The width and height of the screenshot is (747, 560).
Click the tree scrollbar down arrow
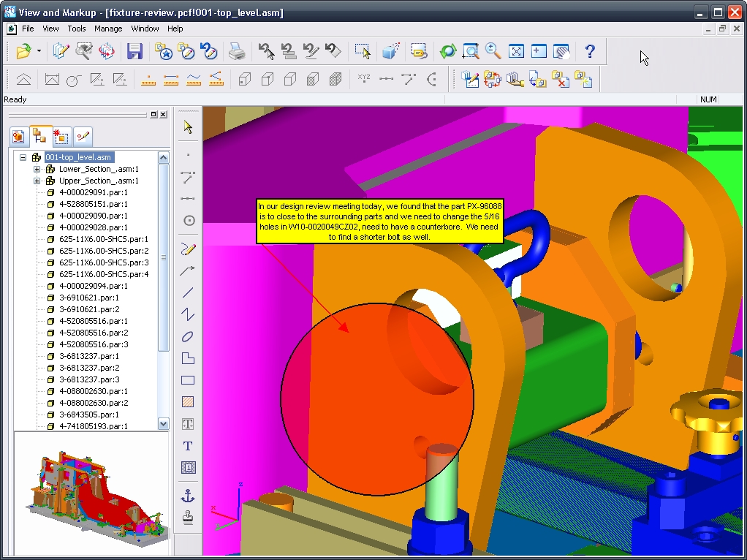tap(164, 424)
